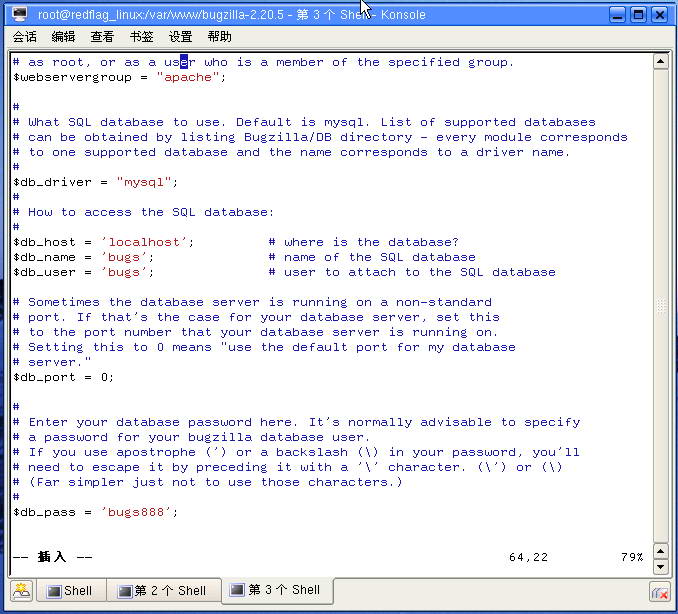Image resolution: width=678 pixels, height=614 pixels.
Task: Click the comment "# name of the SQL database"
Action: pyautogui.click(x=372, y=257)
